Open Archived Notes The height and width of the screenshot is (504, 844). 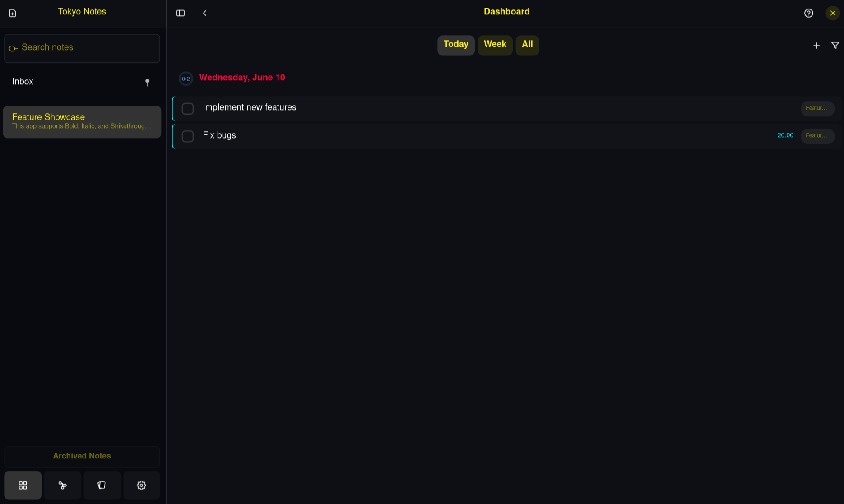(x=82, y=456)
